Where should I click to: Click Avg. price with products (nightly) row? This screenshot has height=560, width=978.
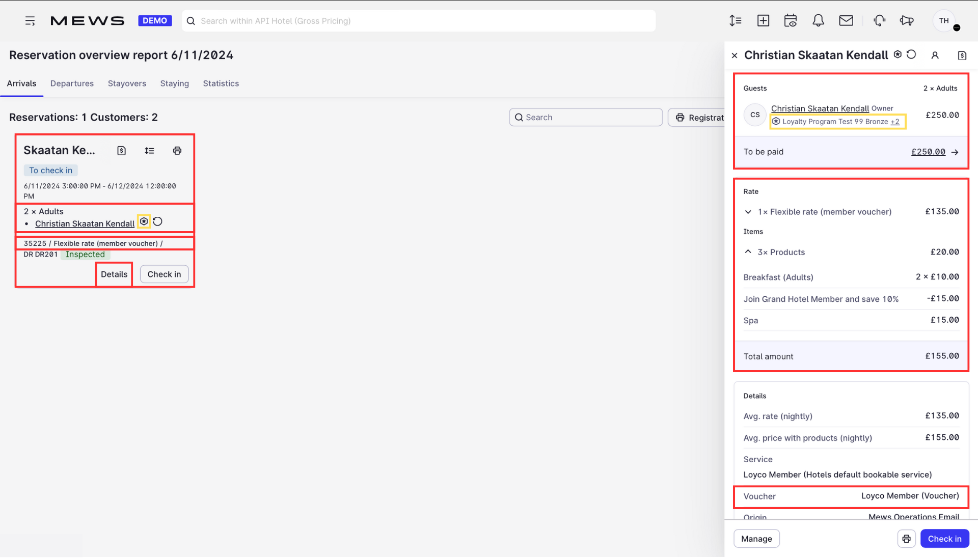pos(851,438)
